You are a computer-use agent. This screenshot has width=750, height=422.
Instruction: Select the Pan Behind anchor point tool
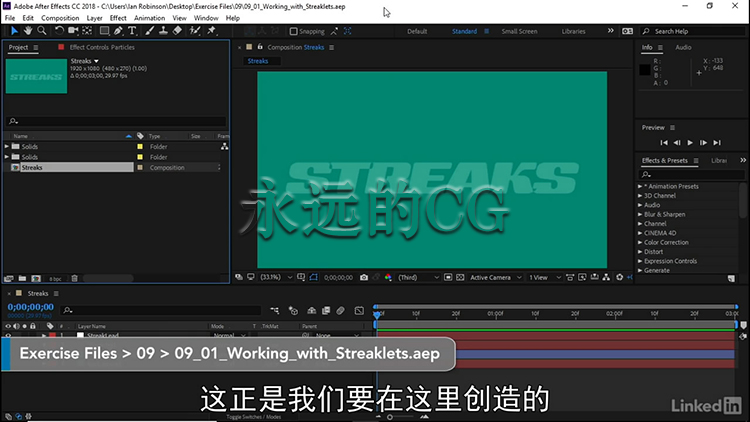[87, 31]
